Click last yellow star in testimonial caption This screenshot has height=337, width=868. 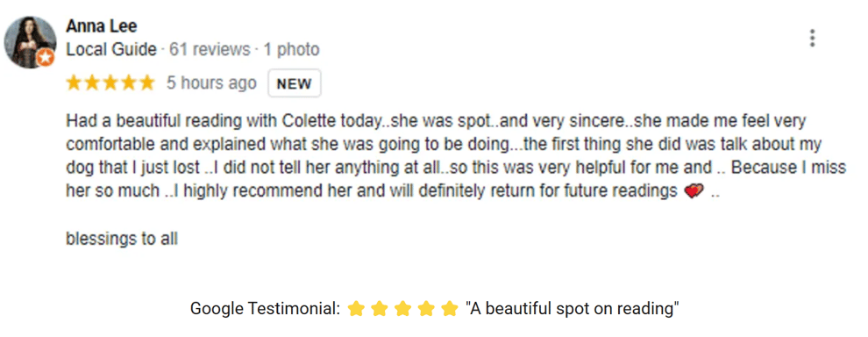(450, 309)
